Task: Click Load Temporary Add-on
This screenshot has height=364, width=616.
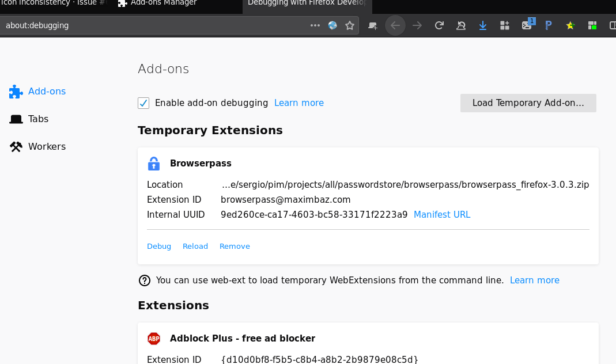Action: coord(528,103)
